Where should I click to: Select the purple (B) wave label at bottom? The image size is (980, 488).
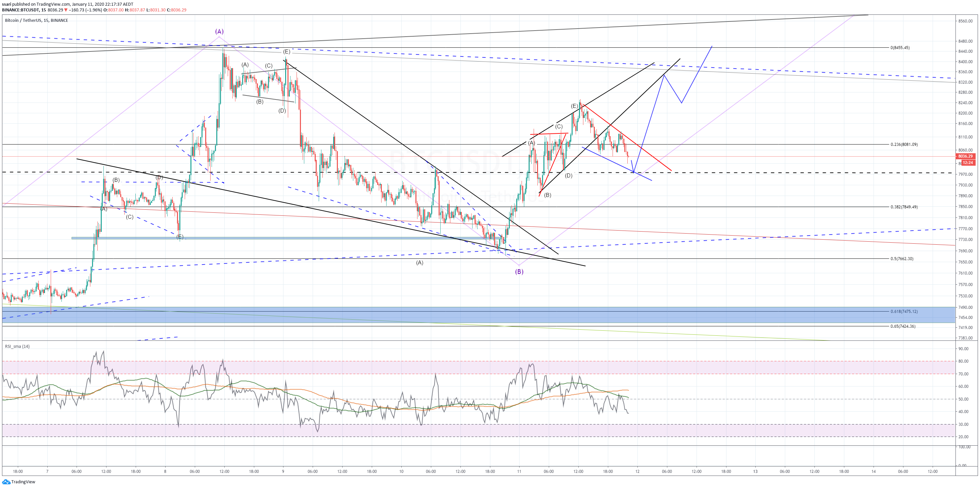click(x=519, y=272)
